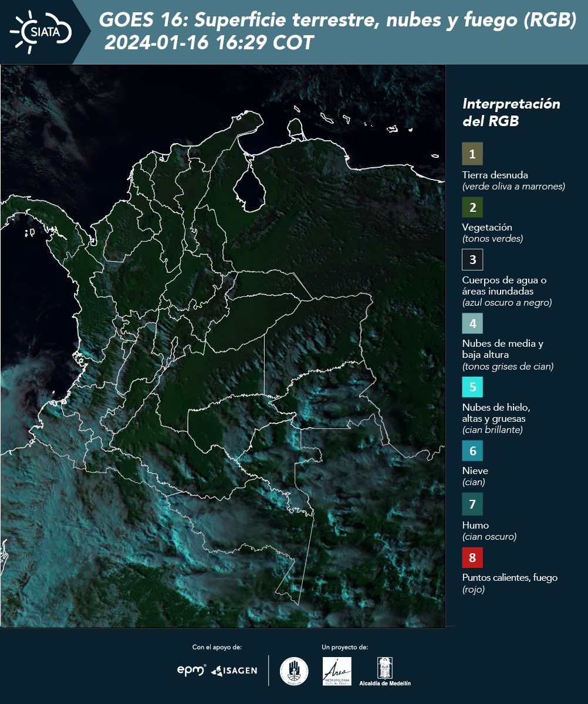The height and width of the screenshot is (704, 588).
Task: Click the '(cian)' description under Nieve
Action: tap(474, 482)
